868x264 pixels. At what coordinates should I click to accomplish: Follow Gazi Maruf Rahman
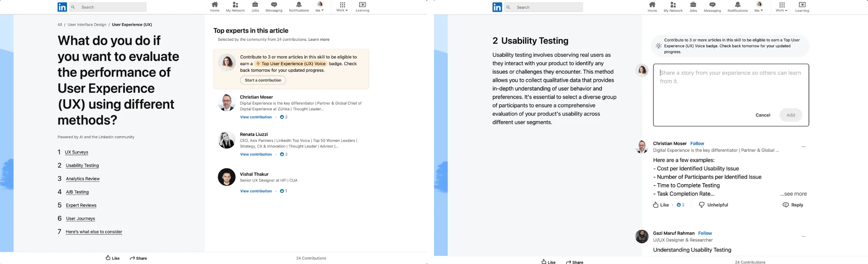click(x=705, y=233)
